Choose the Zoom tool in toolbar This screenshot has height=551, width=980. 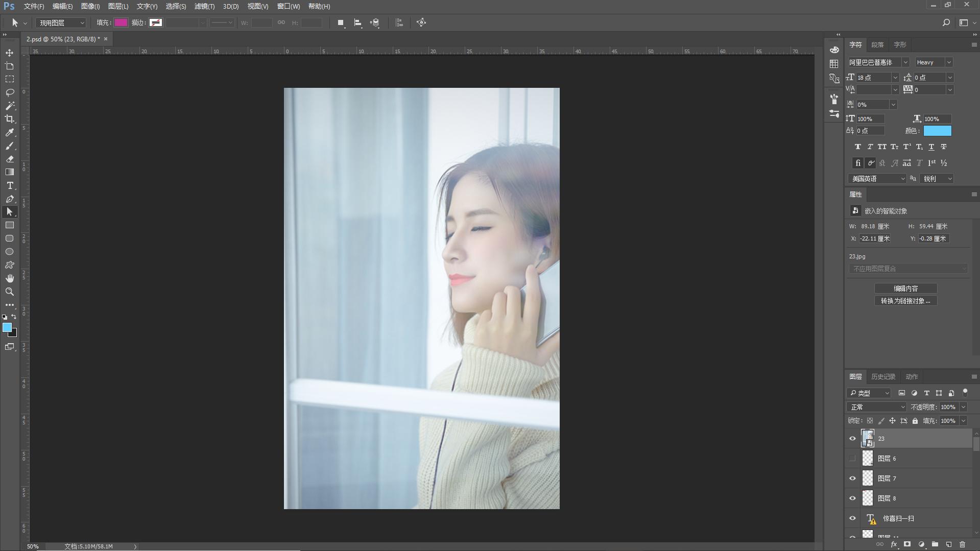tap(10, 292)
